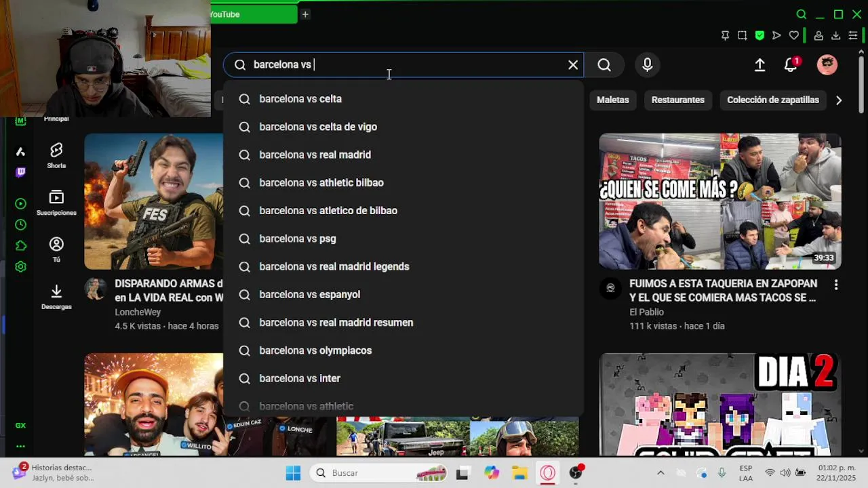This screenshot has height=488, width=868.
Task: Open the Opera sidebar settings gear
Action: 20,267
